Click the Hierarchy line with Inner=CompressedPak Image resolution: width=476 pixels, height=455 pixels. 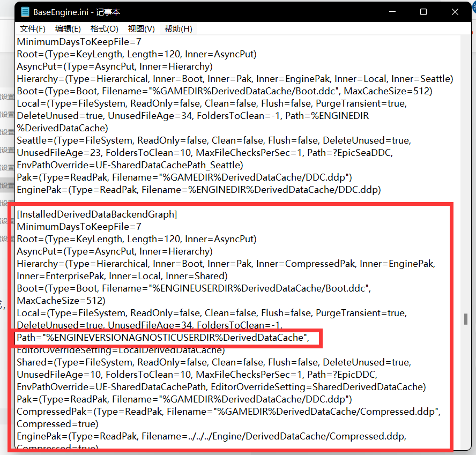tap(226, 264)
